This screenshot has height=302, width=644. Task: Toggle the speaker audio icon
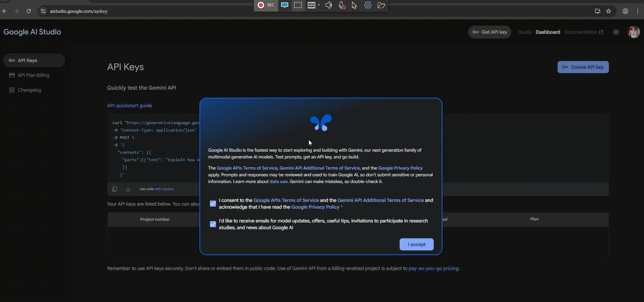tap(328, 5)
